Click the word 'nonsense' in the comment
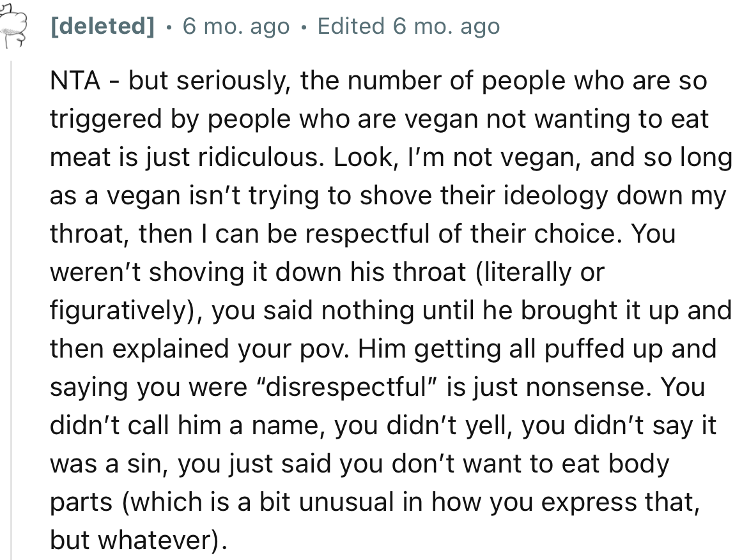 pos(582,388)
